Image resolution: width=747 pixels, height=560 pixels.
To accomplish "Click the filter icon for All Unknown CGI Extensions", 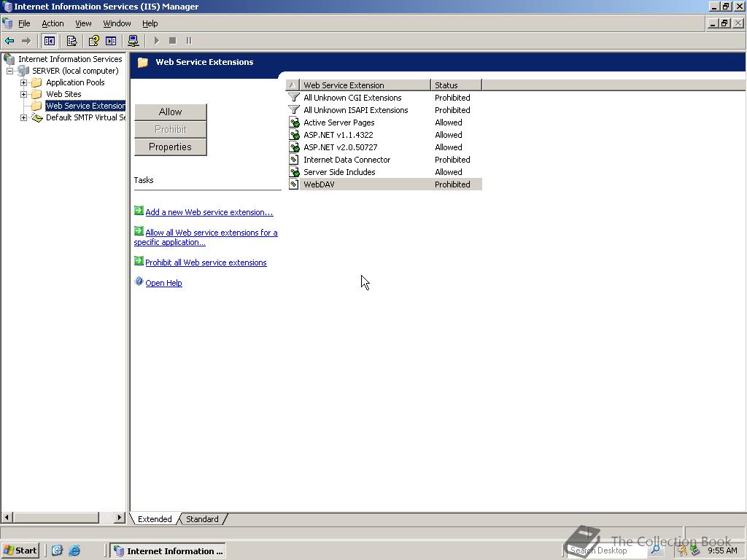I will pos(294,98).
